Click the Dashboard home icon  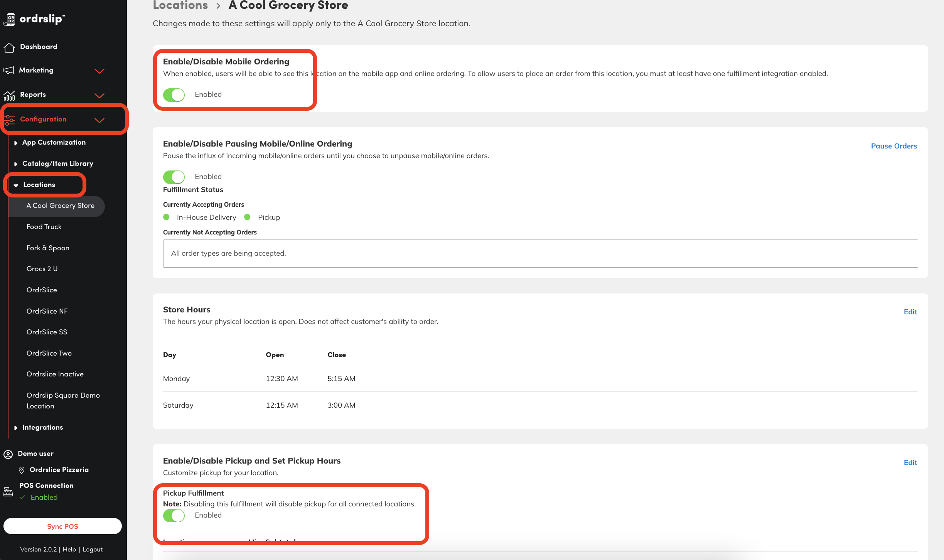(x=9, y=47)
